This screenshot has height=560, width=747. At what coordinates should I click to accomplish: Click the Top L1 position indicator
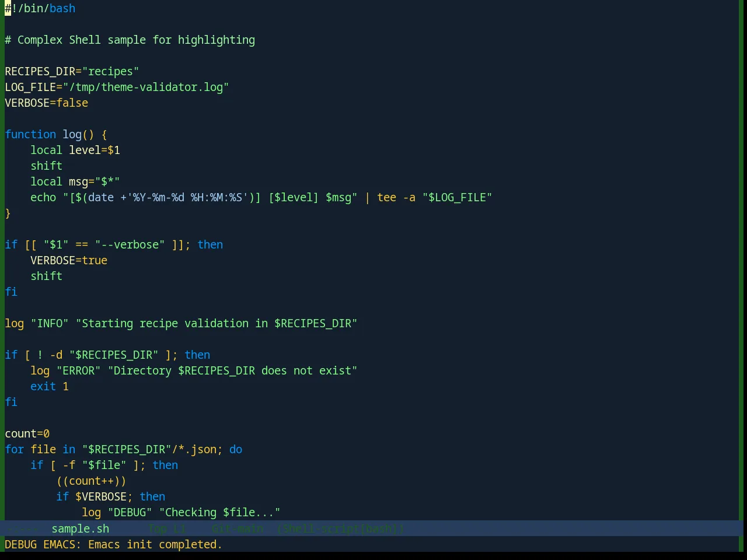click(x=167, y=528)
